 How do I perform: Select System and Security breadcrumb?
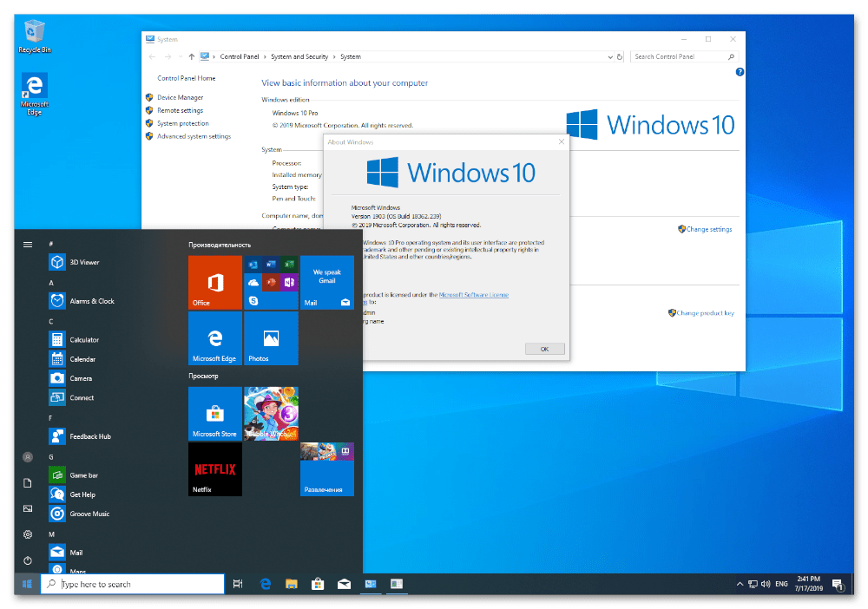[x=299, y=57]
